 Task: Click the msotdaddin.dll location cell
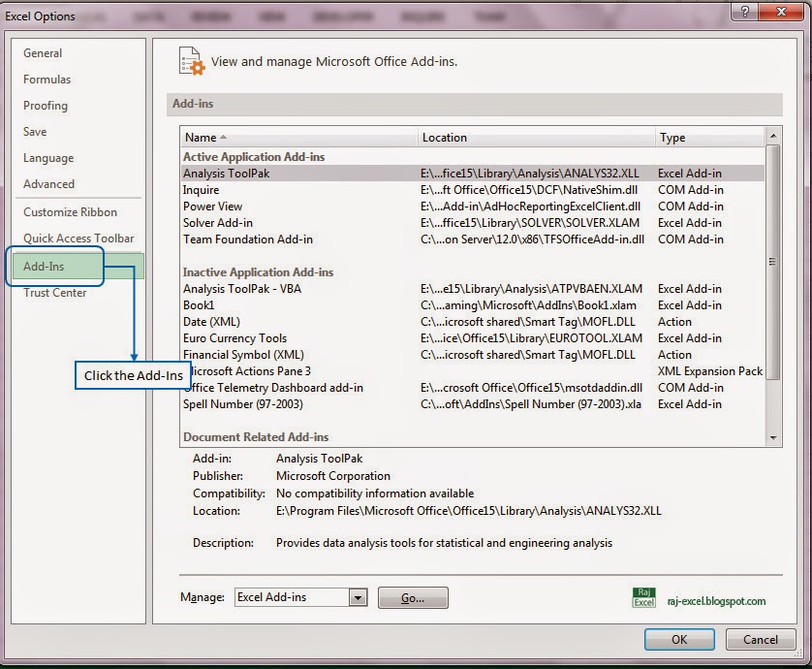[x=531, y=388]
